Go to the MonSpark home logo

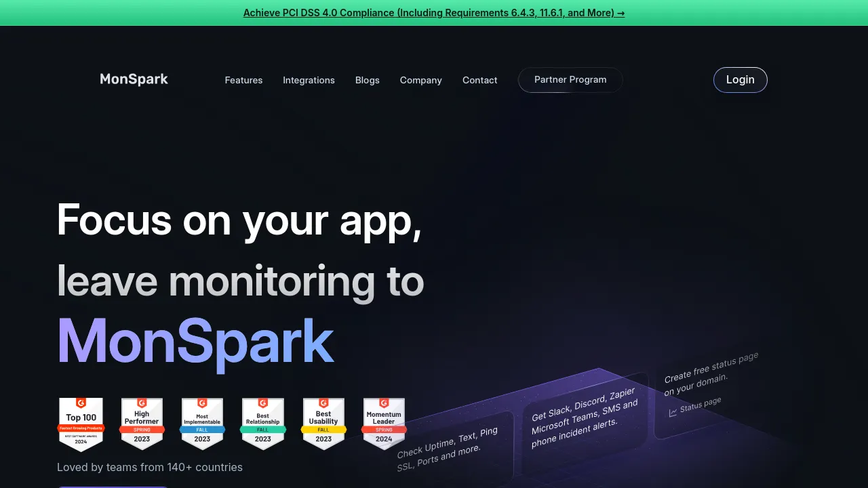(x=134, y=79)
